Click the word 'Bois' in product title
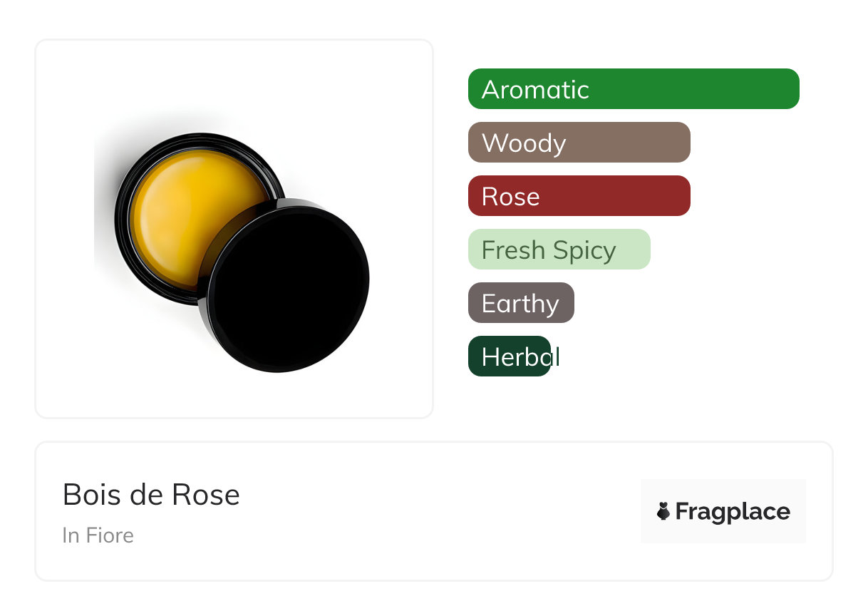Screen dimensions: 868x616 click(86, 495)
